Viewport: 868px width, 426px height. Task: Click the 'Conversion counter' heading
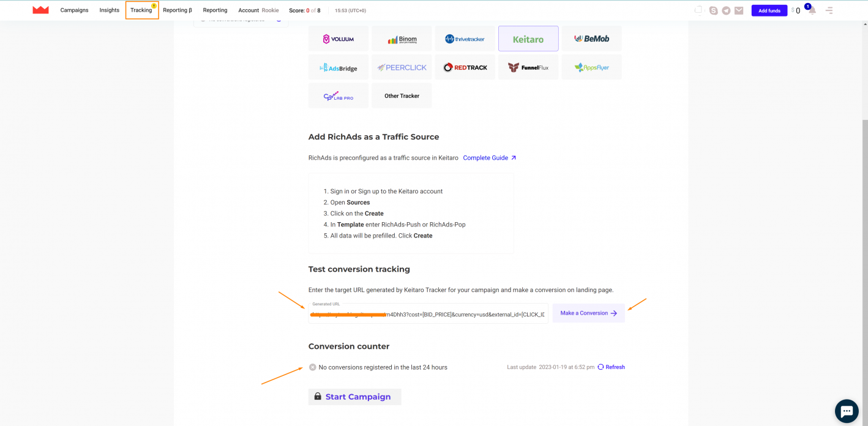pyautogui.click(x=349, y=346)
